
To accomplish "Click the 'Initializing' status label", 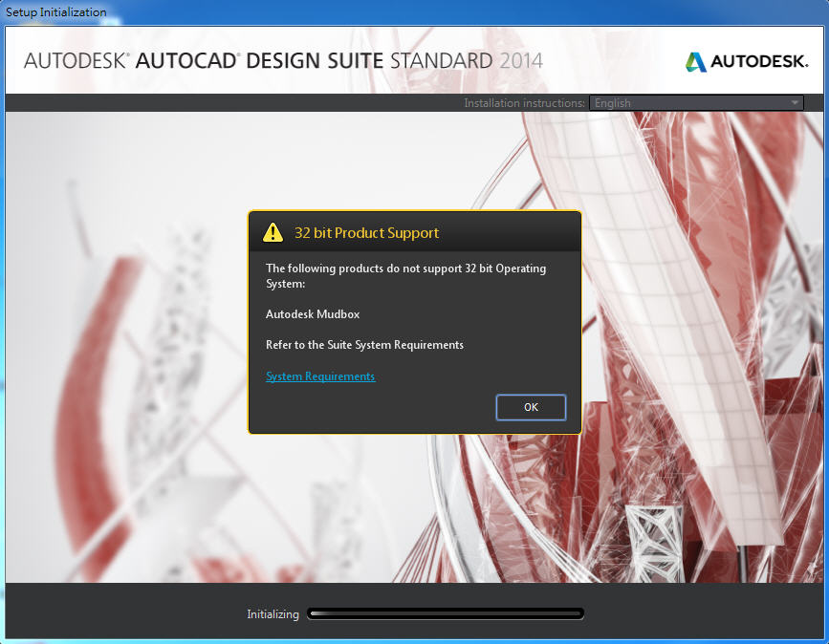I will point(273,613).
